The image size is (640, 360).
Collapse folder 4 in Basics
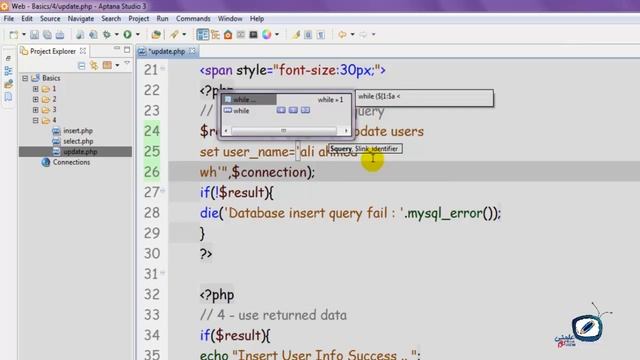click(x=36, y=120)
